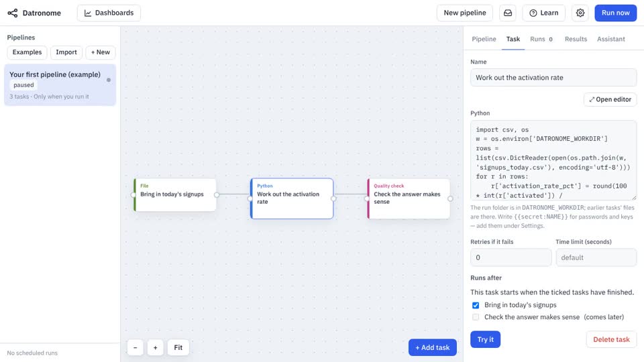
Task: Open the Results tab
Action: [x=576, y=39]
